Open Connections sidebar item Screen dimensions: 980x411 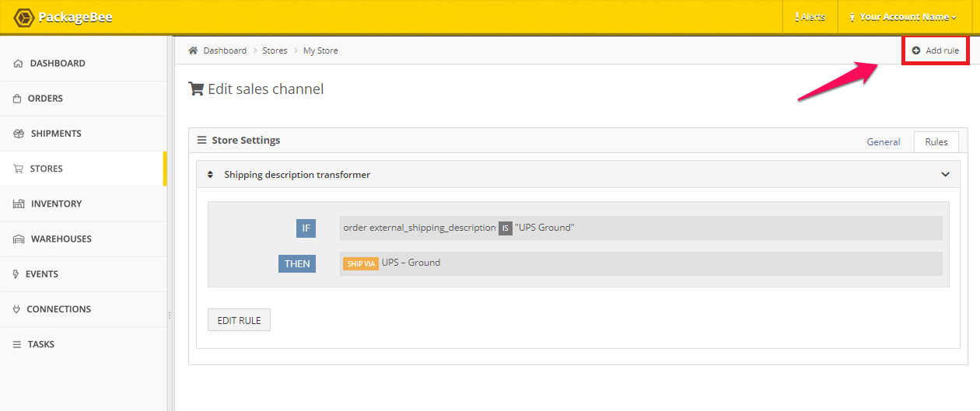tap(83, 308)
